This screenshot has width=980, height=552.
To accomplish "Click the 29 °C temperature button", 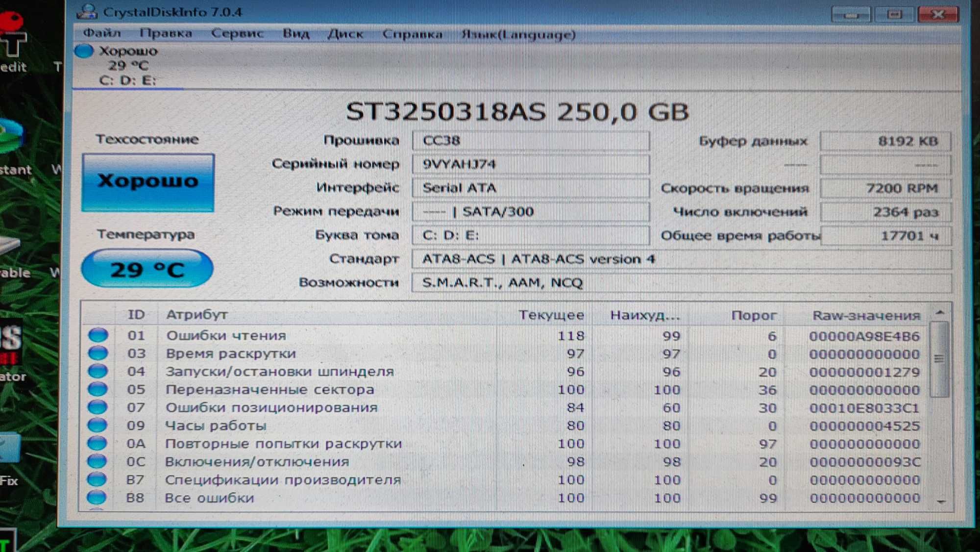I will tap(147, 269).
